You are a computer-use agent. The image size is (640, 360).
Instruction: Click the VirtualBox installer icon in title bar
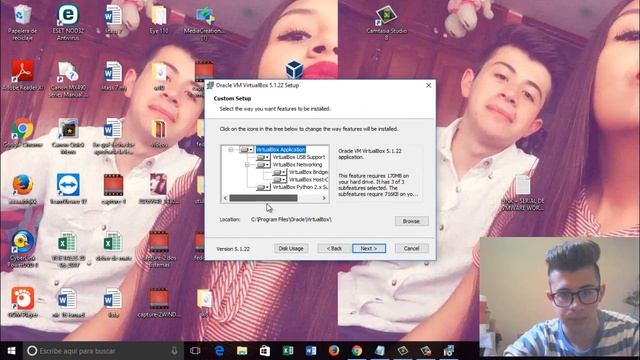[x=210, y=85]
